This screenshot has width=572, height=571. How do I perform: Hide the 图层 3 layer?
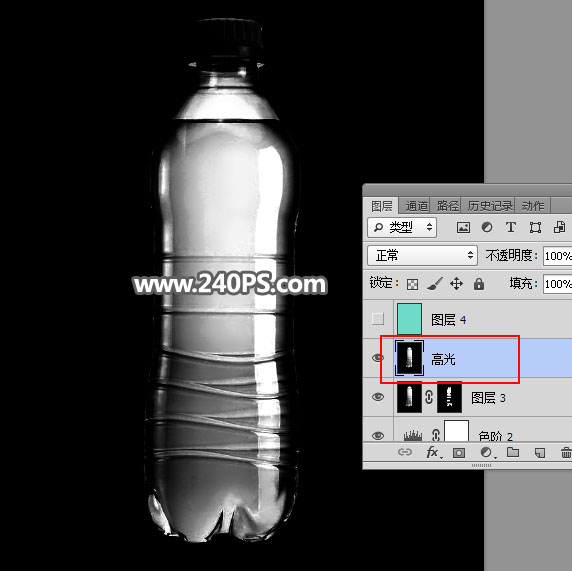(378, 397)
